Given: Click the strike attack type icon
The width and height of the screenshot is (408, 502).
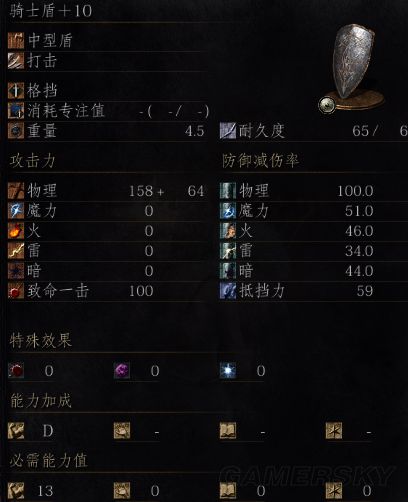Looking at the screenshot, I should (16, 61).
